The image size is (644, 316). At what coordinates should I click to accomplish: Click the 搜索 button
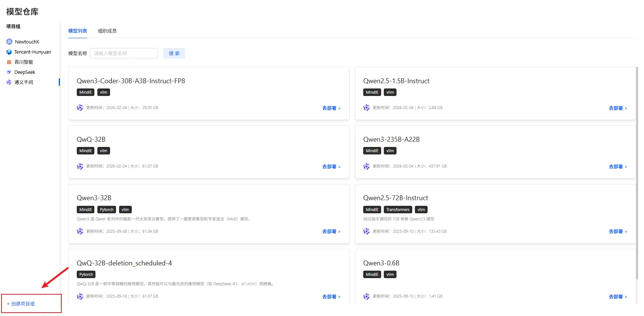(174, 53)
